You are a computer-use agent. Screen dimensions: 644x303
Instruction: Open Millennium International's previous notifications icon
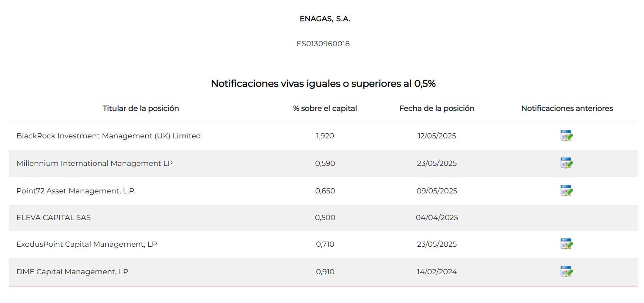566,163
